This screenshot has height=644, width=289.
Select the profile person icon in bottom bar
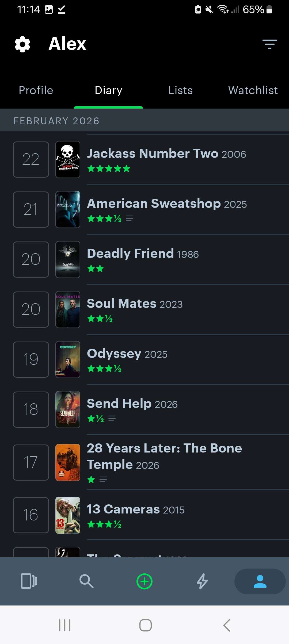tap(259, 581)
